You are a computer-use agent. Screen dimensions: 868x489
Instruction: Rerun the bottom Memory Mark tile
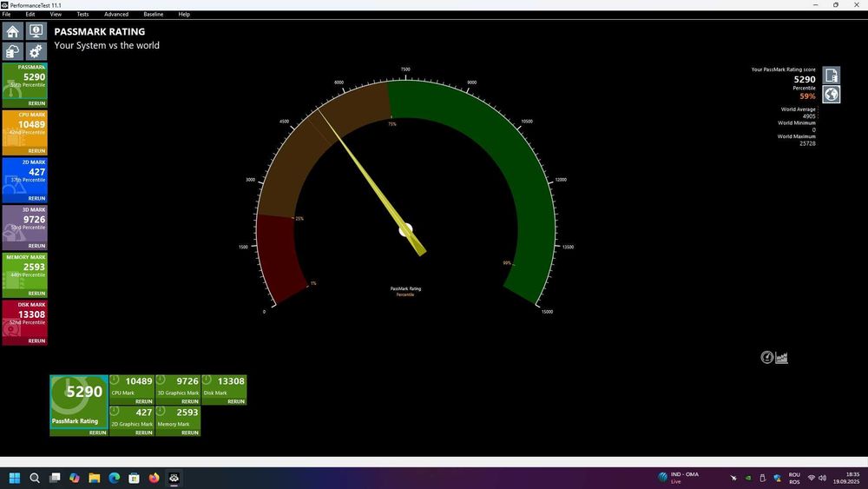(x=190, y=433)
